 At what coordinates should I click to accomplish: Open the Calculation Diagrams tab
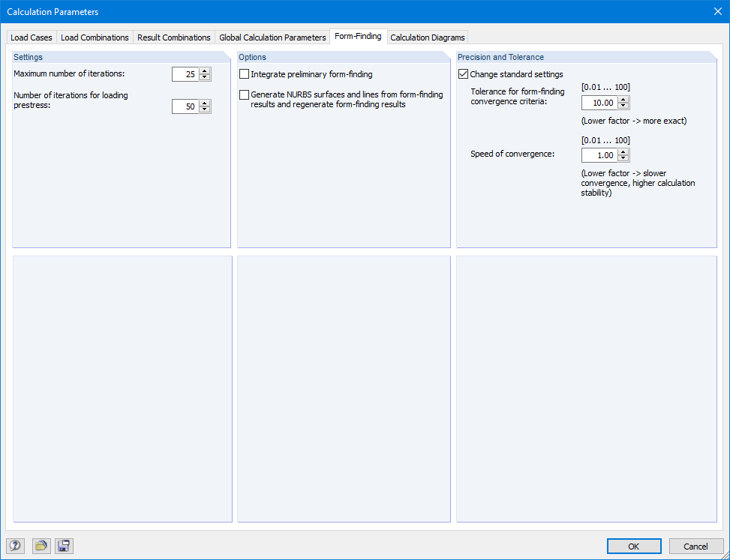click(428, 37)
